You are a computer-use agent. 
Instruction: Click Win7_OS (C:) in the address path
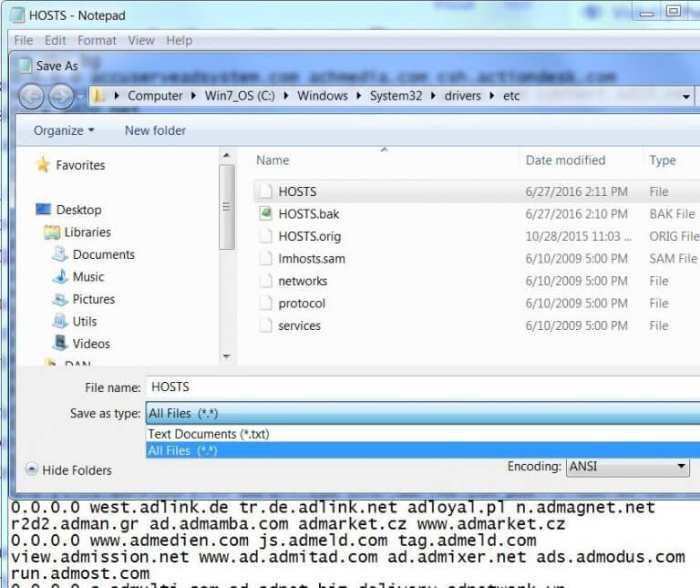[x=240, y=96]
